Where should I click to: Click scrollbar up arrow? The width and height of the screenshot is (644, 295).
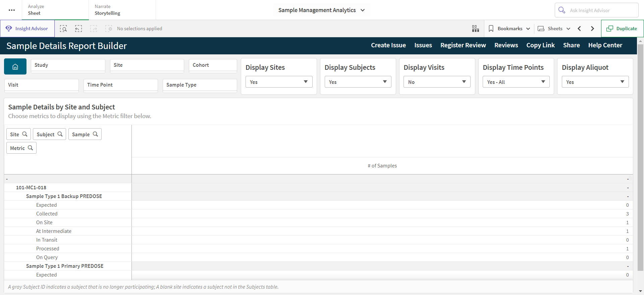pos(640,41)
